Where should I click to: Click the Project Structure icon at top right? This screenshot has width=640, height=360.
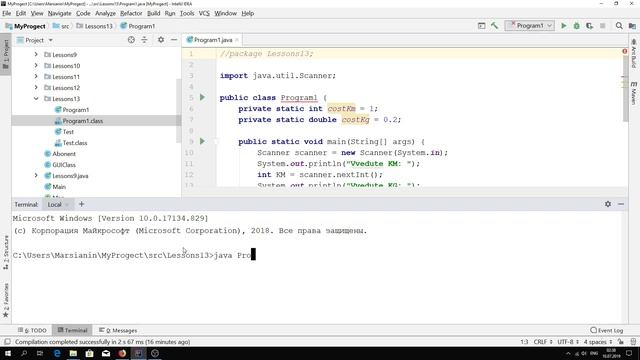click(x=632, y=26)
